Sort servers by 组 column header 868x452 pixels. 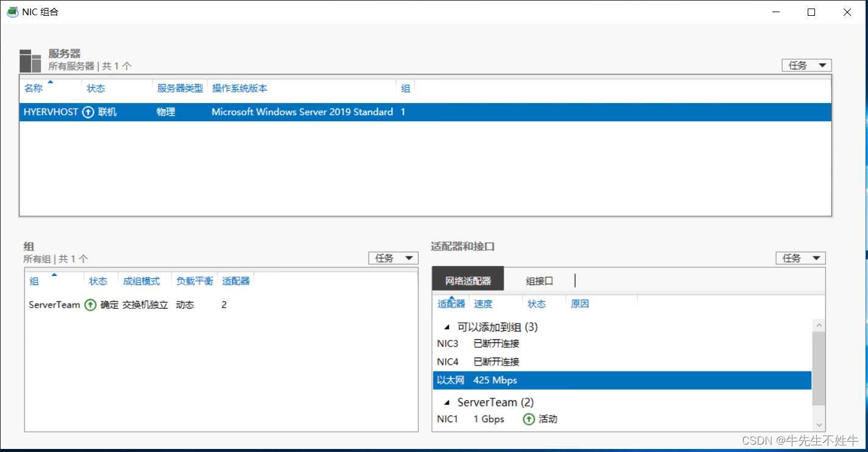[x=406, y=88]
